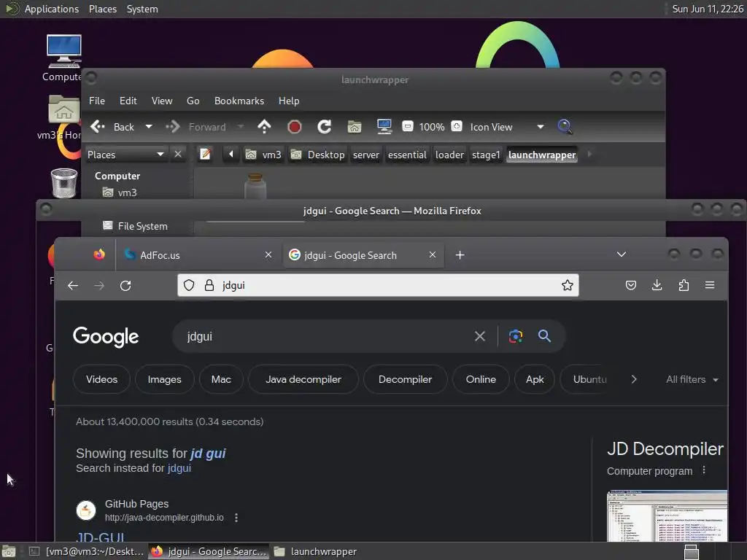
Task: Click the Computer toolbar icon in file manager
Action: click(x=384, y=127)
